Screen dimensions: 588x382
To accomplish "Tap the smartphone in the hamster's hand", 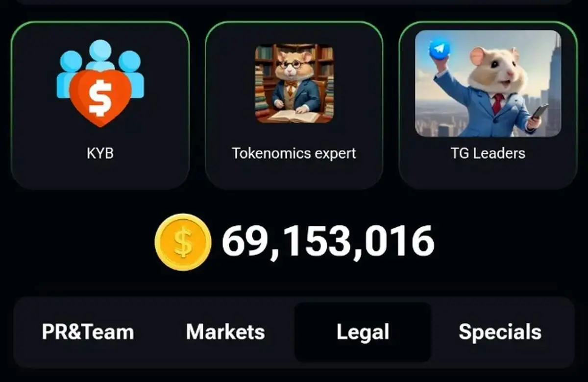I will 538,113.
